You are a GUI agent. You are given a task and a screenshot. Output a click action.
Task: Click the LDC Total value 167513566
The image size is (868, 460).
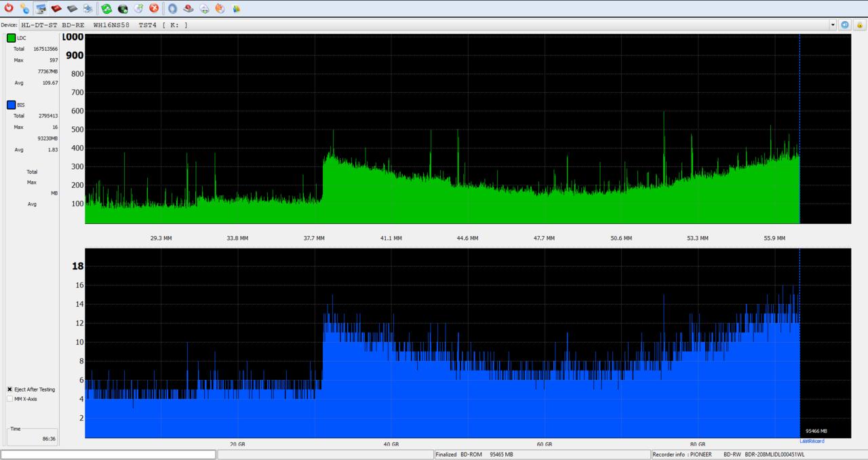[45, 49]
